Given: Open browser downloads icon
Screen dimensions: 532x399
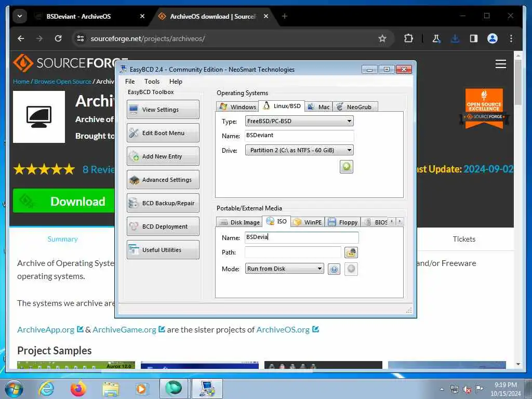Looking at the screenshot, I should pos(455,38).
